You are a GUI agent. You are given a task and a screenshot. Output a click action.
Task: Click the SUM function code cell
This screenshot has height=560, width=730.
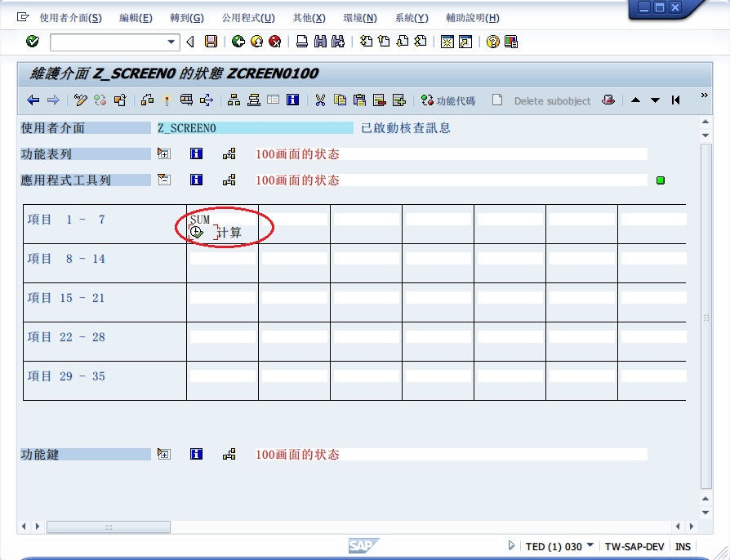pos(223,219)
